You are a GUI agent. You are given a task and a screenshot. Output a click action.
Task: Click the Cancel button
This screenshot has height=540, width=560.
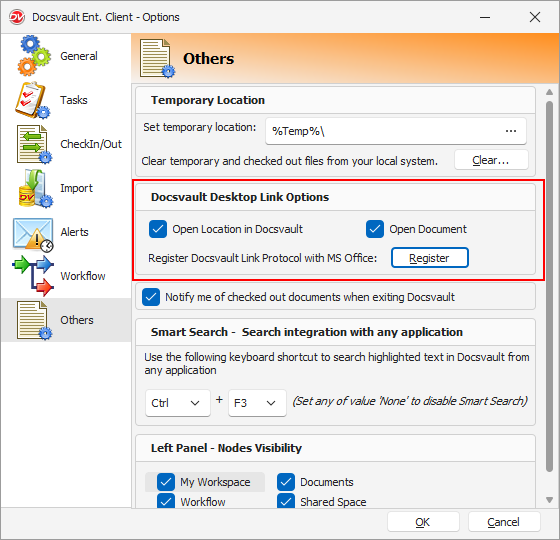point(504,522)
